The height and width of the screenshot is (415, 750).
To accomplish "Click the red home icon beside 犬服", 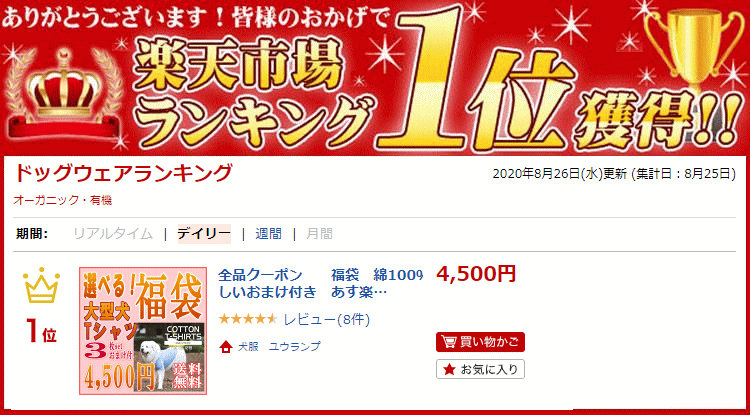I will pos(226,347).
